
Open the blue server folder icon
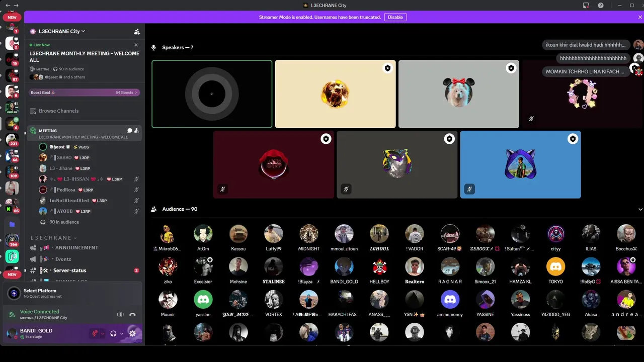[12, 224]
